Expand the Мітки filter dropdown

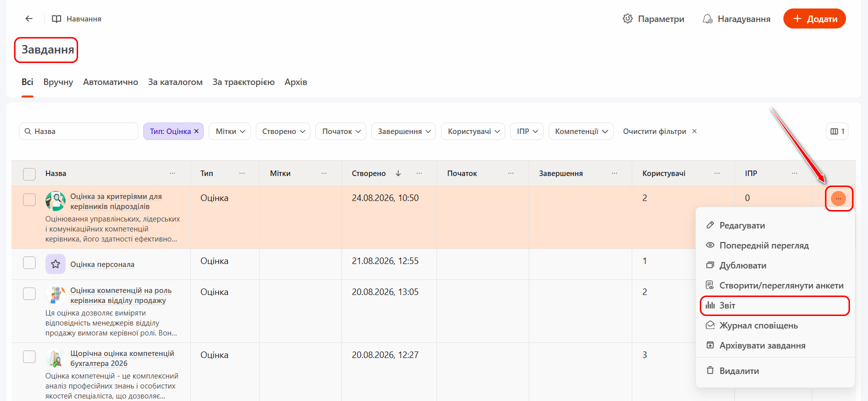pyautogui.click(x=230, y=131)
